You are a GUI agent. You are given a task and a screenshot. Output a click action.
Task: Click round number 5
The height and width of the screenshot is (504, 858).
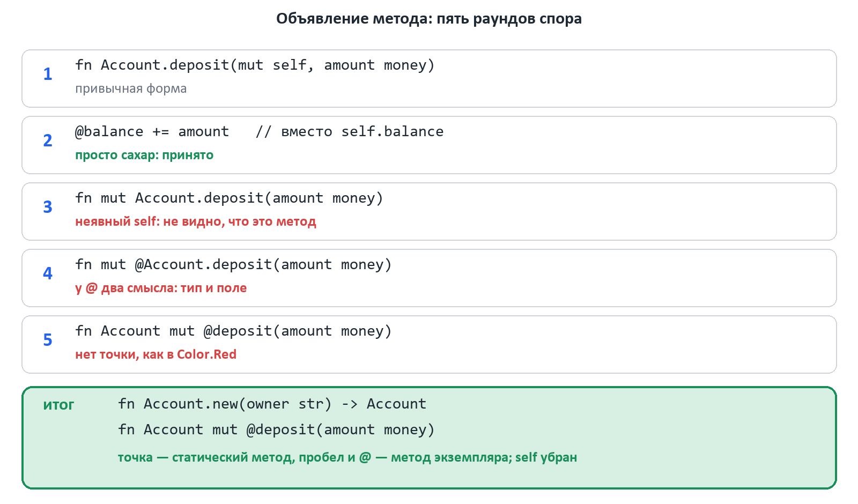pos(48,340)
